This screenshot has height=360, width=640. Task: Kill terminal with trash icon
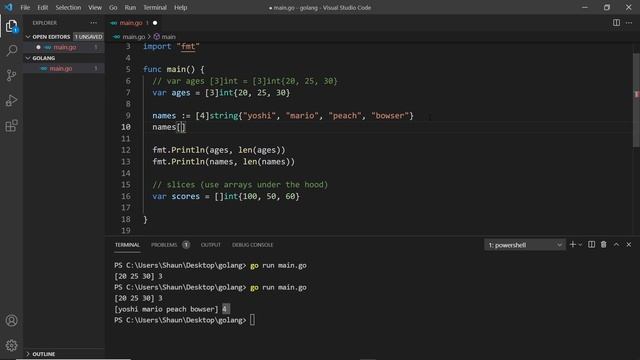[x=603, y=244]
